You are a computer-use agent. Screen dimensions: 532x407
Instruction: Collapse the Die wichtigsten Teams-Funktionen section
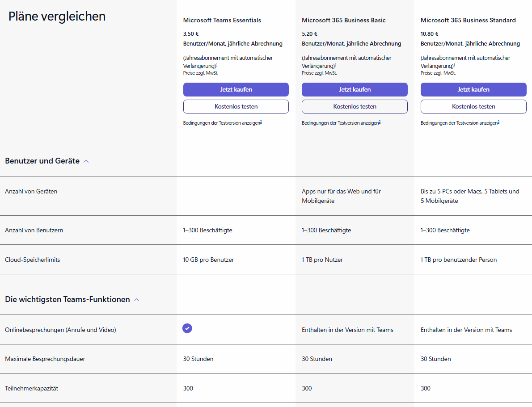click(x=137, y=300)
